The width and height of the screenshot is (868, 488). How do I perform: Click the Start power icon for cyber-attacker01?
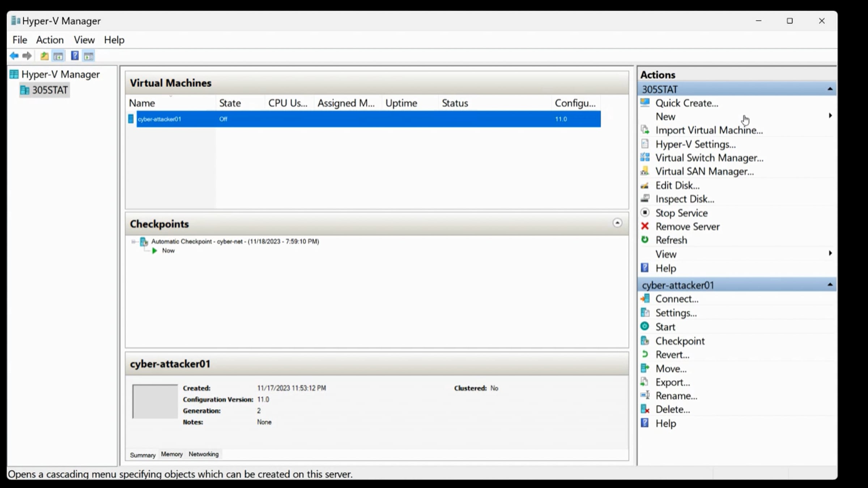[x=645, y=326]
